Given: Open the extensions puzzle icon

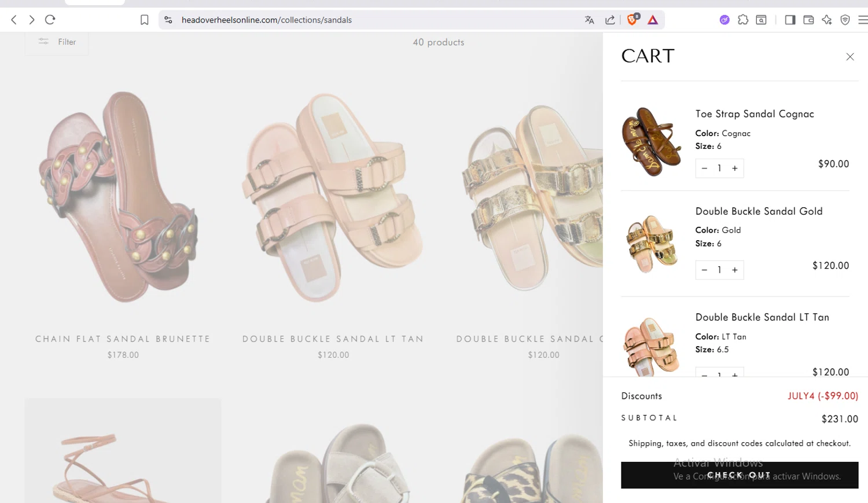Looking at the screenshot, I should click(x=743, y=20).
